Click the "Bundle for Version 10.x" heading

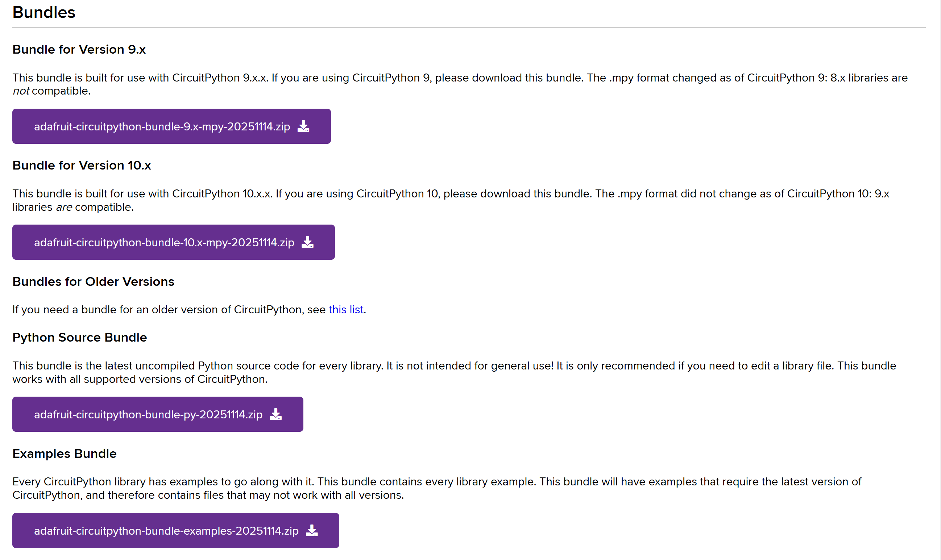point(82,165)
